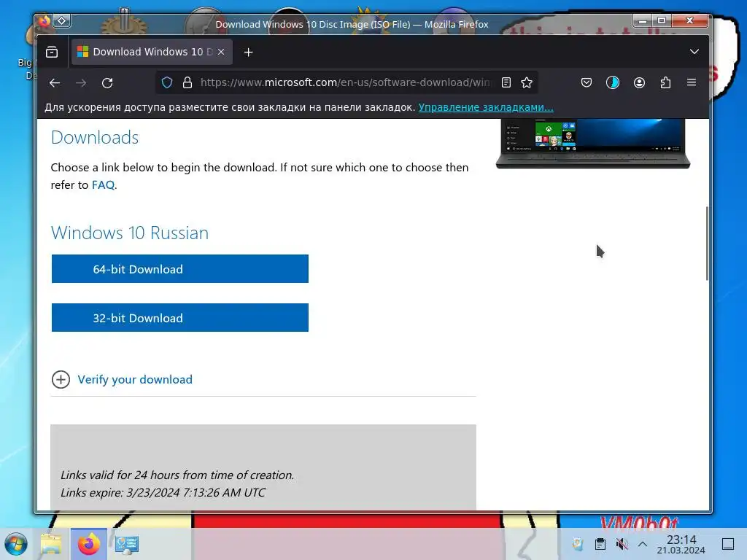Viewport: 747px width, 560px height.
Task: Reload the current page
Action: [x=107, y=83]
